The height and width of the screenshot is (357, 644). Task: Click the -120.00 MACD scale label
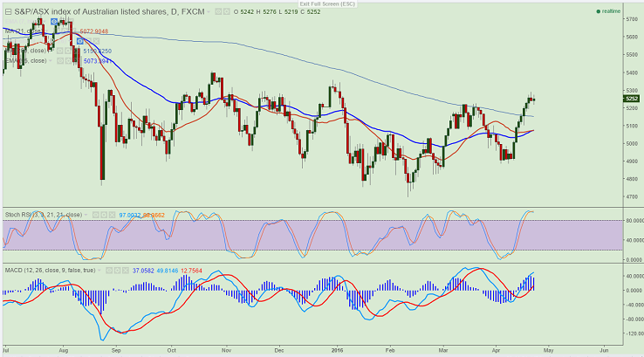click(634, 333)
